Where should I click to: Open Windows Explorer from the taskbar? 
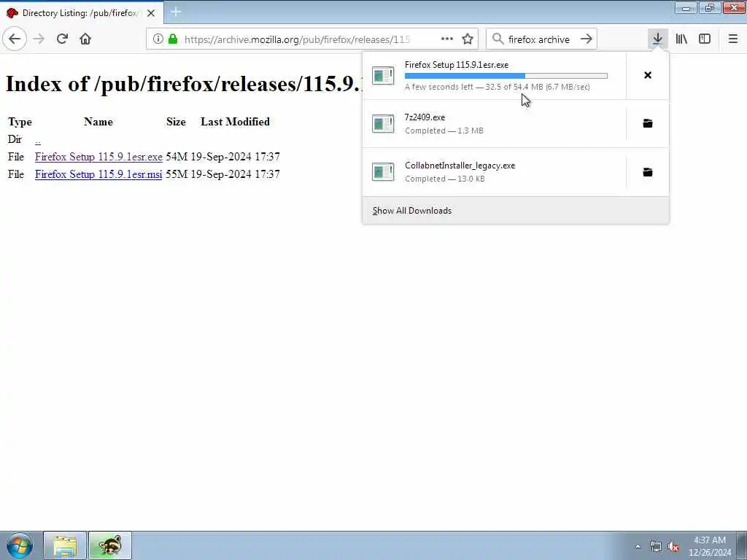point(65,545)
